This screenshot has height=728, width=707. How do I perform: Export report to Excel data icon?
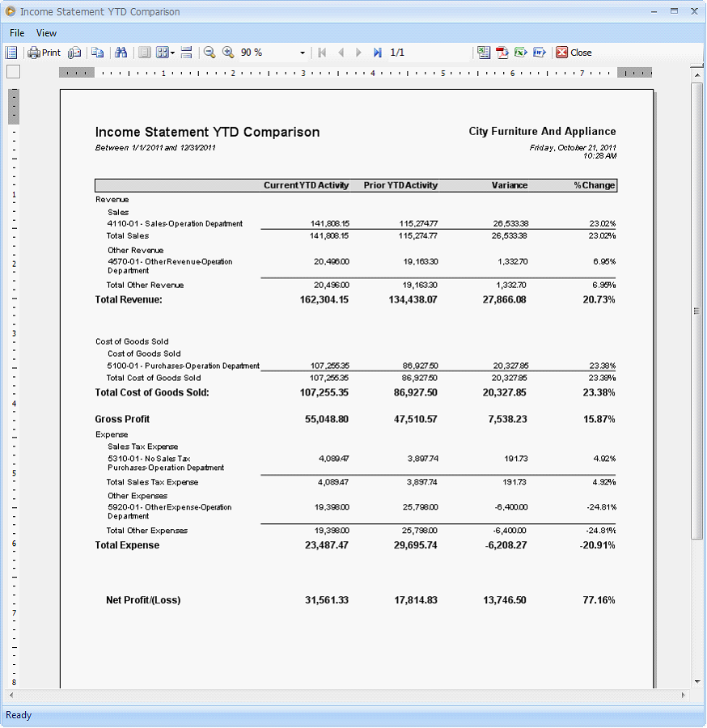[x=520, y=53]
